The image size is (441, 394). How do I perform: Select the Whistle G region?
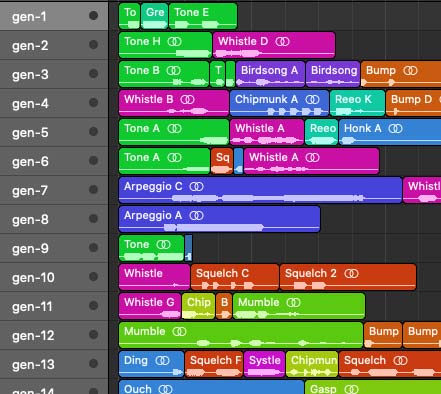tap(150, 306)
